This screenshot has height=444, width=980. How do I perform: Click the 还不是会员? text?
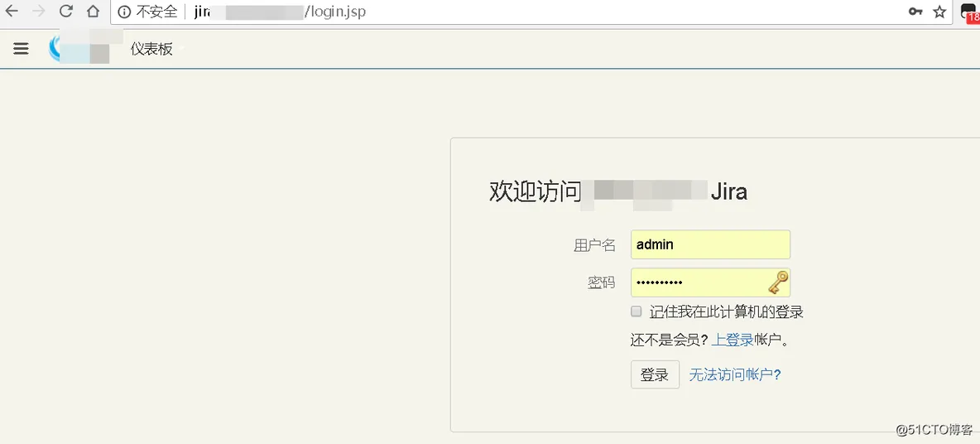(670, 340)
